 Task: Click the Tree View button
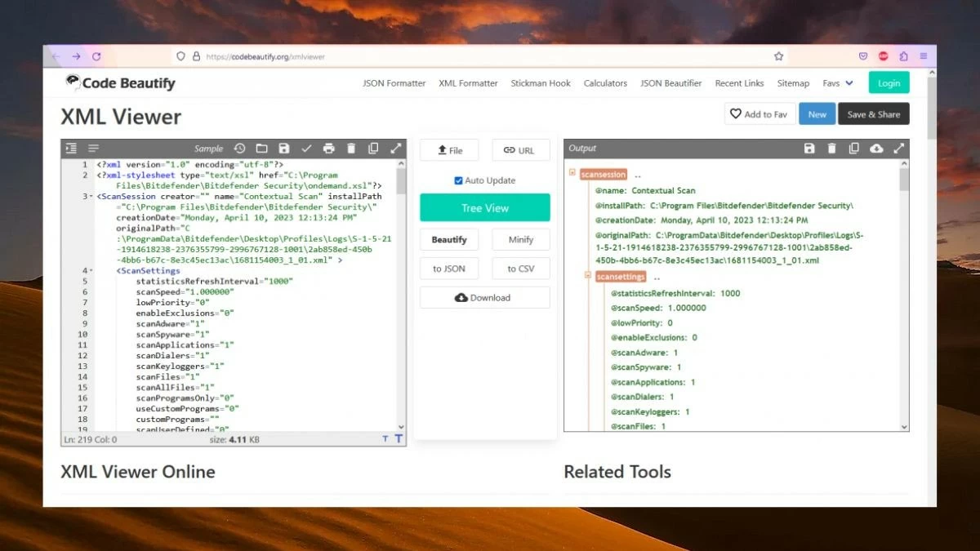pos(484,207)
